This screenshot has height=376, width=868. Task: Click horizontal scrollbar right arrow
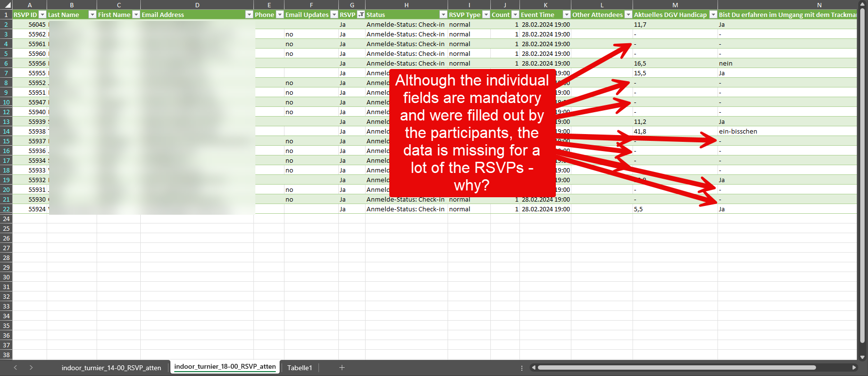click(854, 368)
